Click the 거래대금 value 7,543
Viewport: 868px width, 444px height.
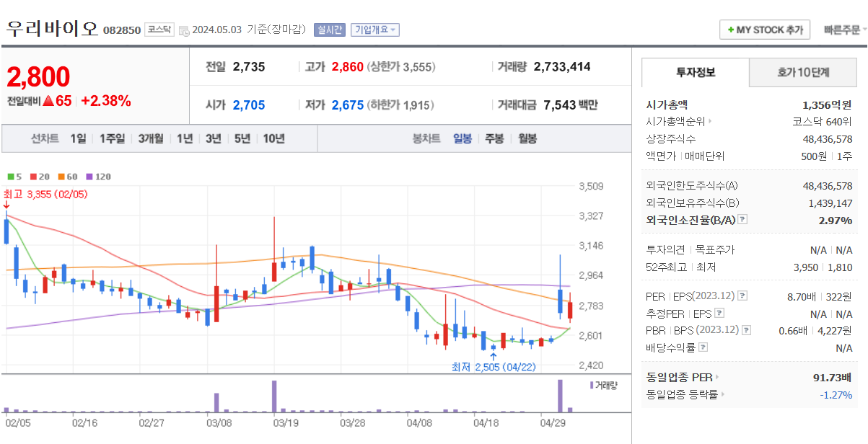tap(559, 105)
